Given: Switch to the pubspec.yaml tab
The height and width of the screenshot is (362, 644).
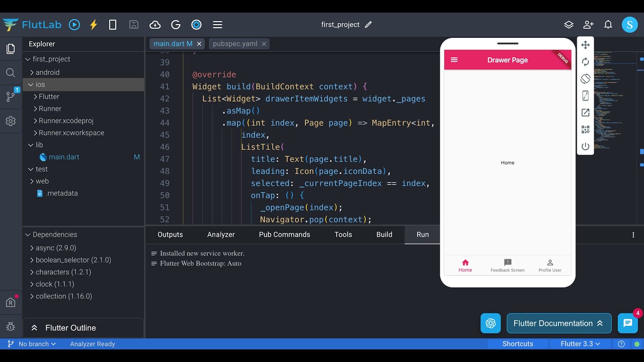Looking at the screenshot, I should 235,44.
